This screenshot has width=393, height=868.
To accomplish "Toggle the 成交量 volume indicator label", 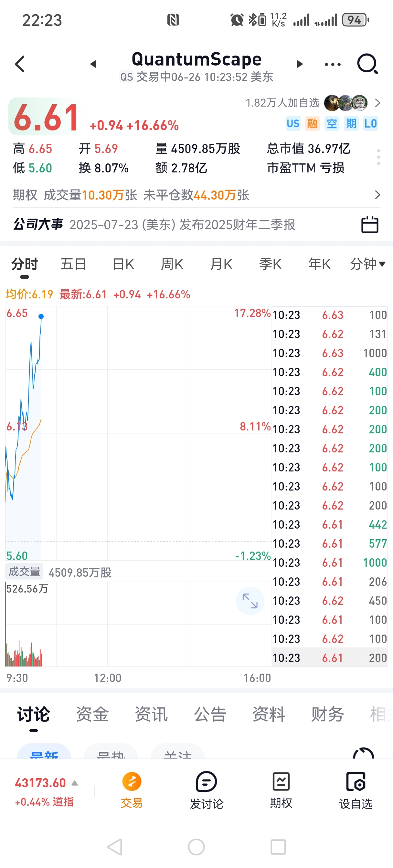I will (24, 572).
